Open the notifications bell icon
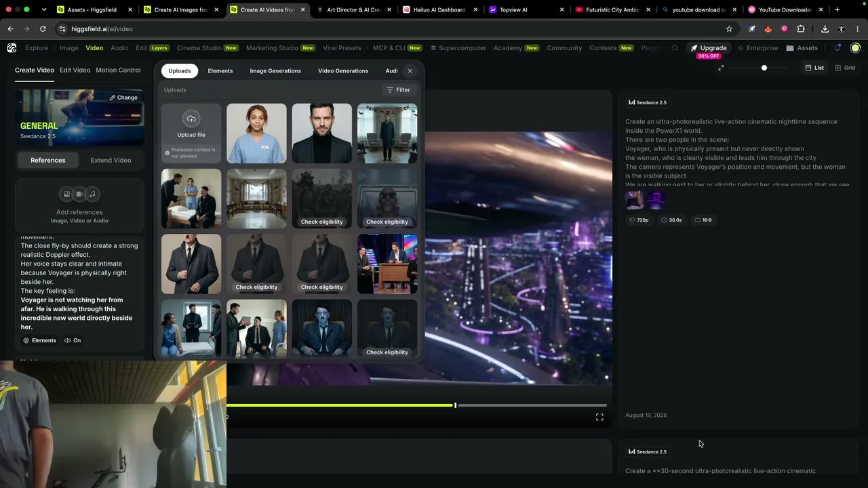Screen dimensions: 868x488 point(837,48)
